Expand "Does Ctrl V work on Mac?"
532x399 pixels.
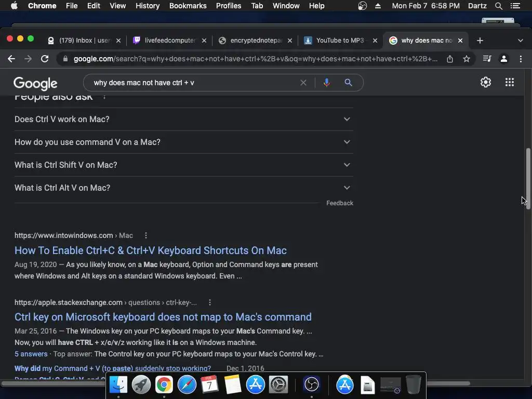[183, 119]
